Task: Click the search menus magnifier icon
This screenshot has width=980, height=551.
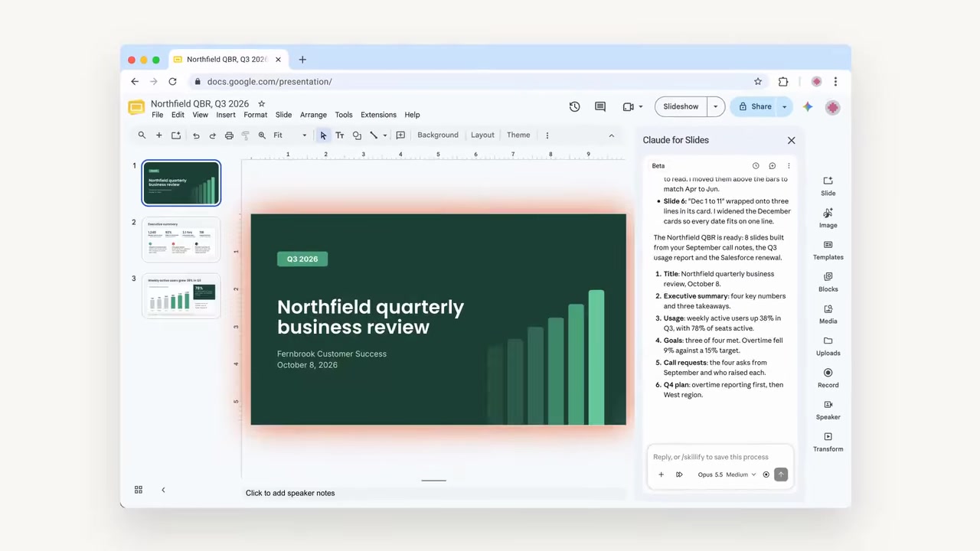Action: 142,135
